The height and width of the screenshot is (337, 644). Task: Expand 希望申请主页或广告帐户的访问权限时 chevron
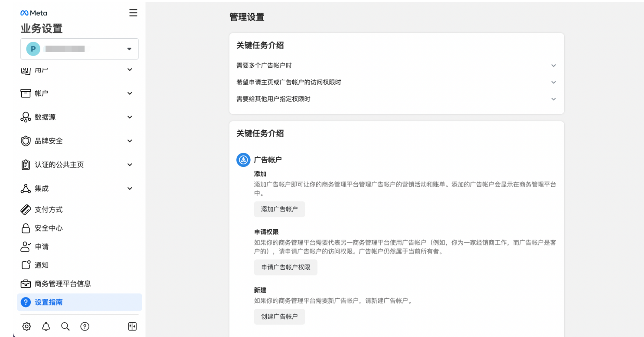coord(553,82)
